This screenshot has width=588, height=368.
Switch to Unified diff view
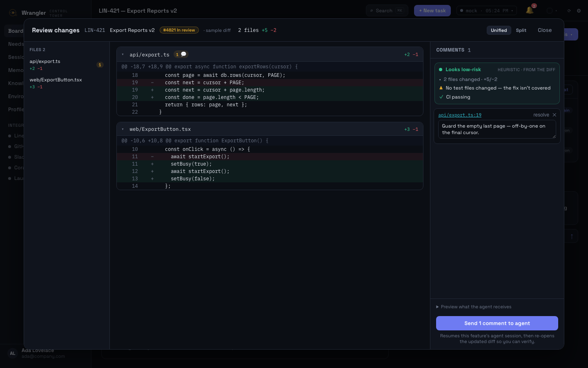pyautogui.click(x=499, y=30)
